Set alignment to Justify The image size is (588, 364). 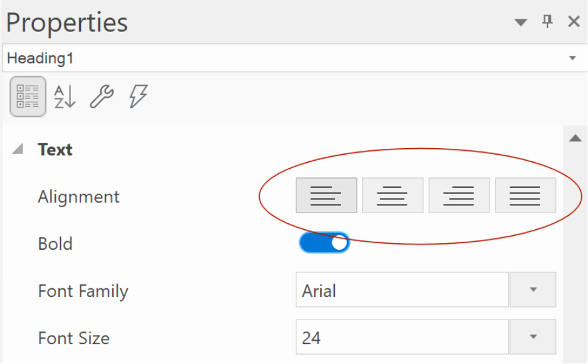pos(526,195)
